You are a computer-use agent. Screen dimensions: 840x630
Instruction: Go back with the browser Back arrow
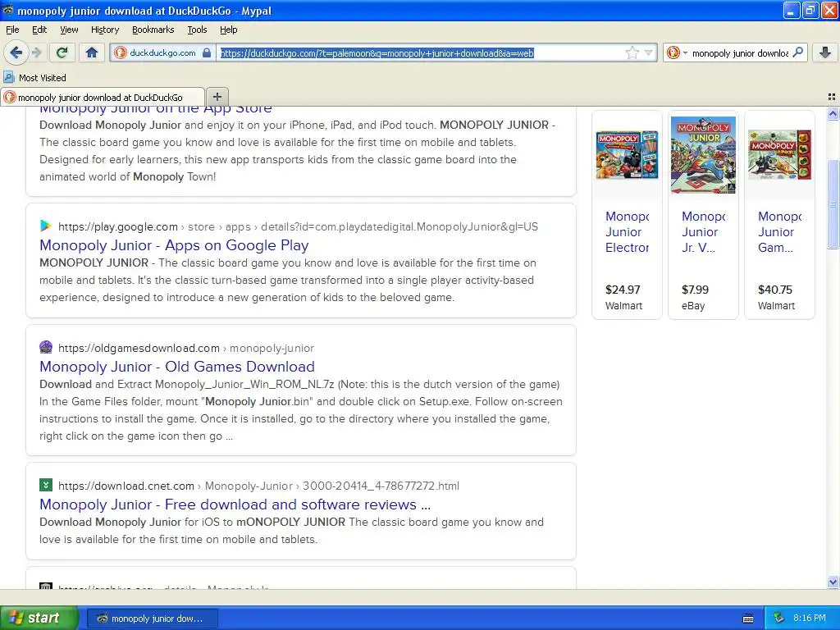tap(16, 52)
